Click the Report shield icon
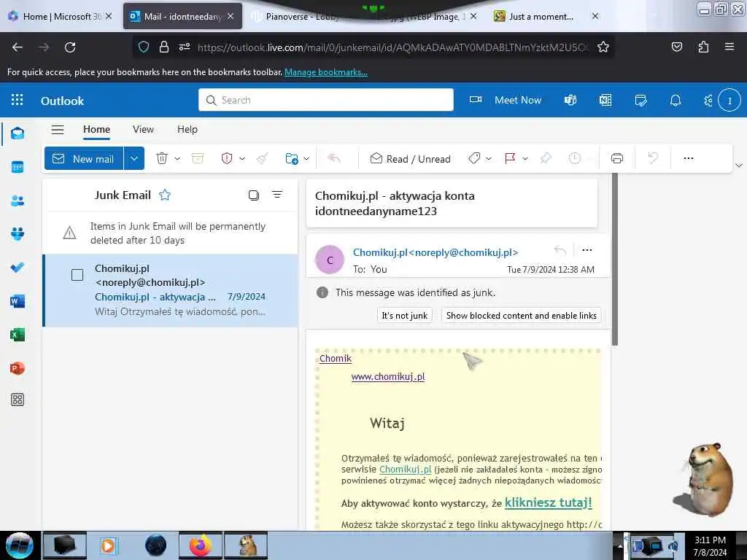 pyautogui.click(x=227, y=158)
